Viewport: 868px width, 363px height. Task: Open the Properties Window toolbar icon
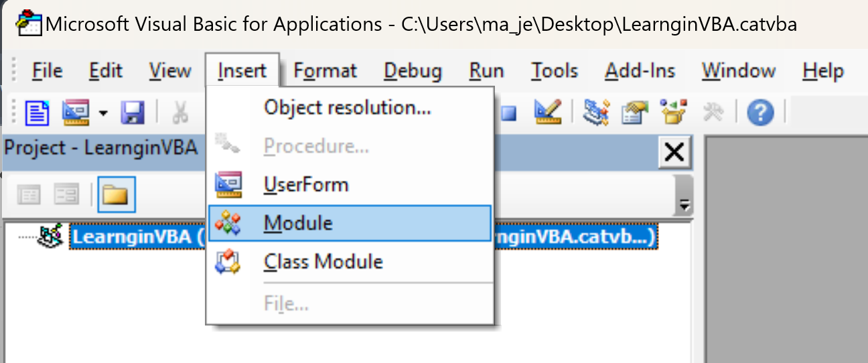(634, 112)
